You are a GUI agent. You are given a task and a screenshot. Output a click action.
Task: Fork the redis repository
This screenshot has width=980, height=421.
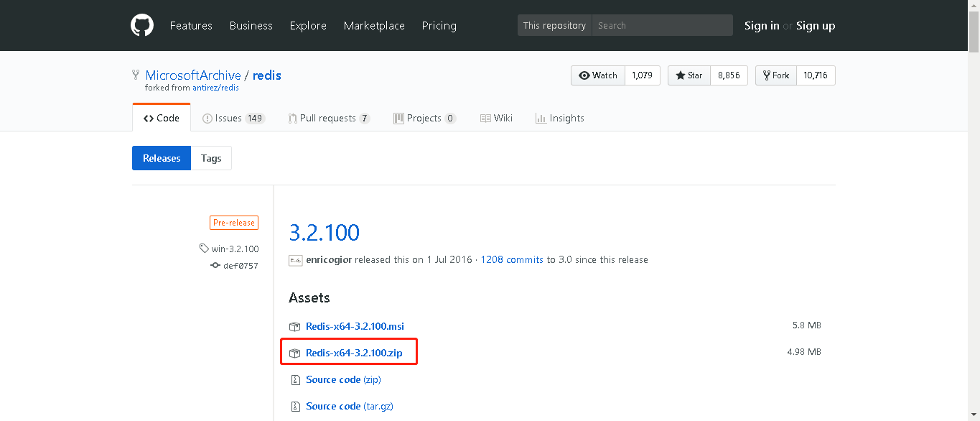[776, 75]
